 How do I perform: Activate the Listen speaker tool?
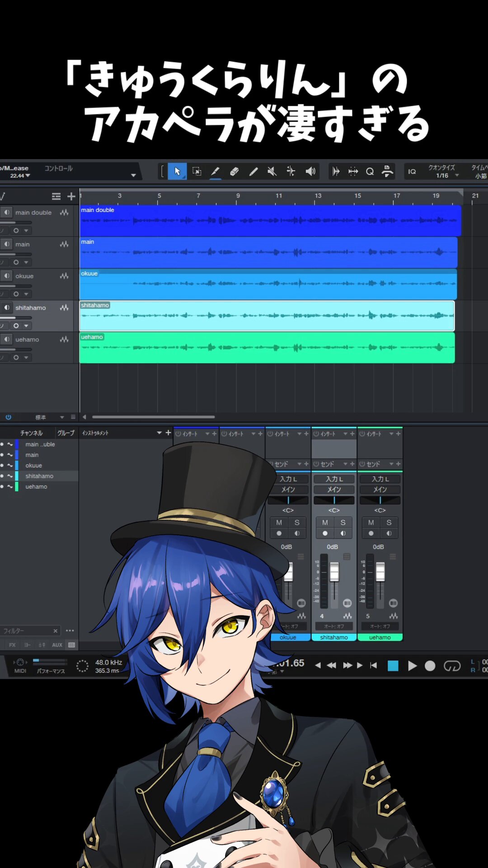tap(310, 171)
